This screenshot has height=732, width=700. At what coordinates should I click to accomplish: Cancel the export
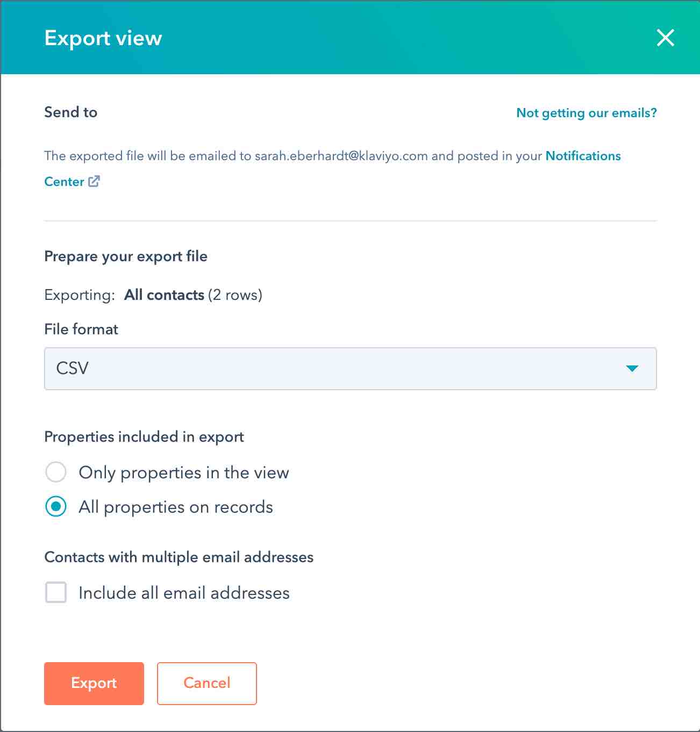pos(206,683)
